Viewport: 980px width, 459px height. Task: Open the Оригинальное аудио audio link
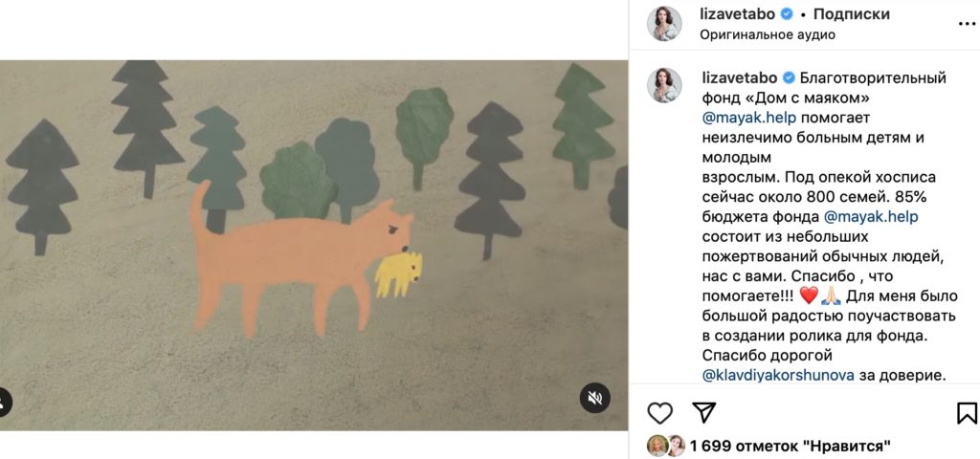tap(768, 34)
